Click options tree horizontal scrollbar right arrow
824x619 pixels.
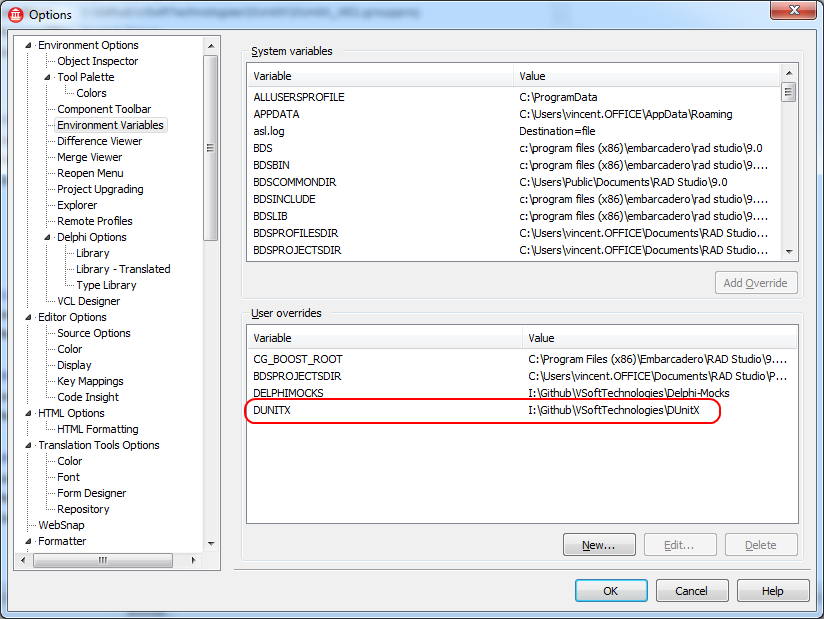pyautogui.click(x=194, y=561)
